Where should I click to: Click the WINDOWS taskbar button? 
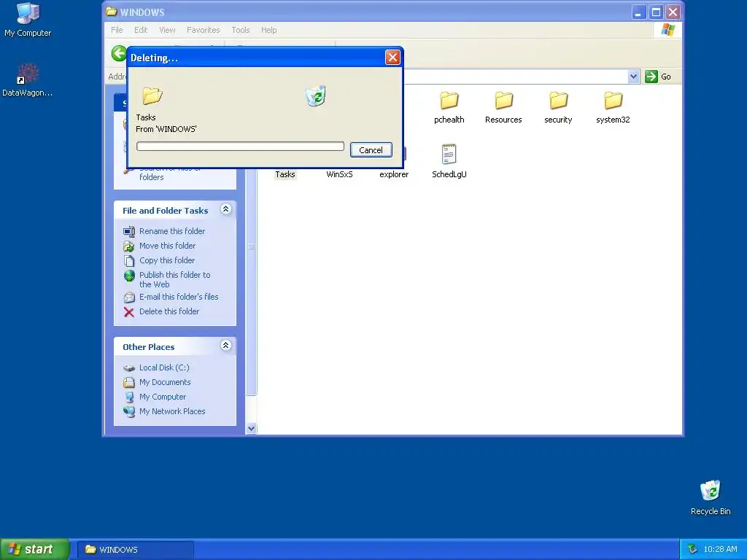pyautogui.click(x=136, y=550)
